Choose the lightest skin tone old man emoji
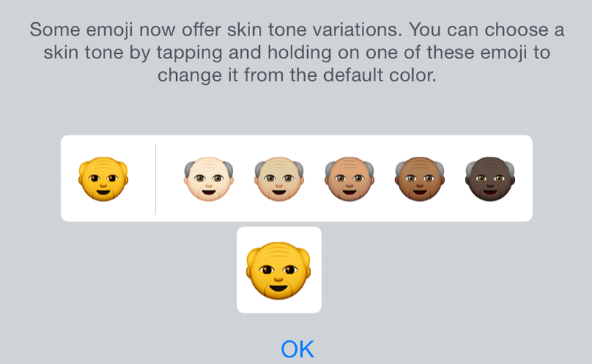Screen dimensions: 592x364 209,178
